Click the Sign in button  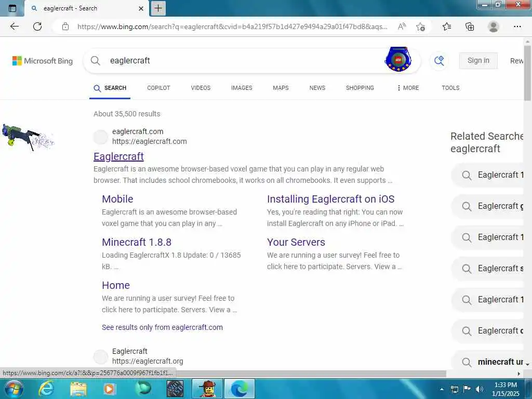[478, 60]
